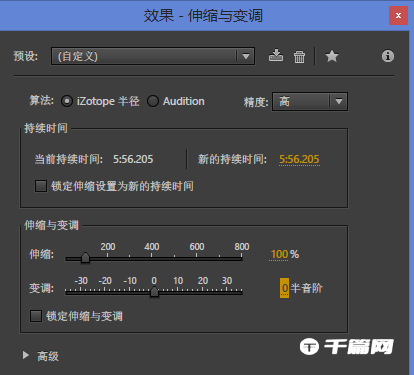This screenshot has height=375, width=414.
Task: Add this effect to favorites with the star icon
Action: [332, 56]
